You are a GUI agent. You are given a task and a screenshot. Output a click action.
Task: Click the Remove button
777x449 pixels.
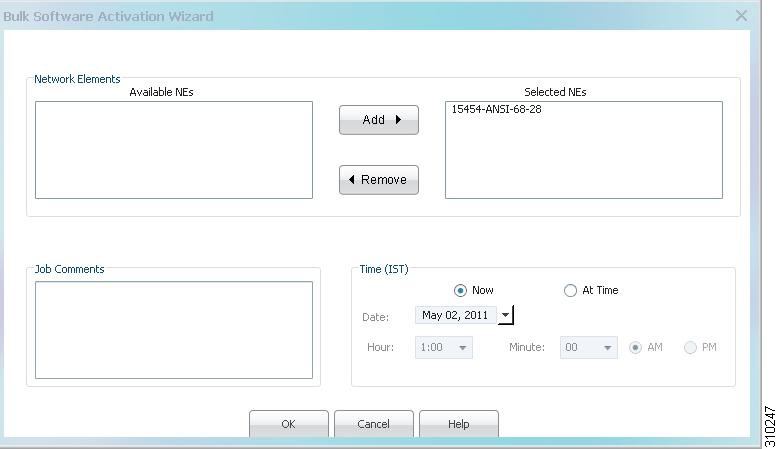(379, 179)
